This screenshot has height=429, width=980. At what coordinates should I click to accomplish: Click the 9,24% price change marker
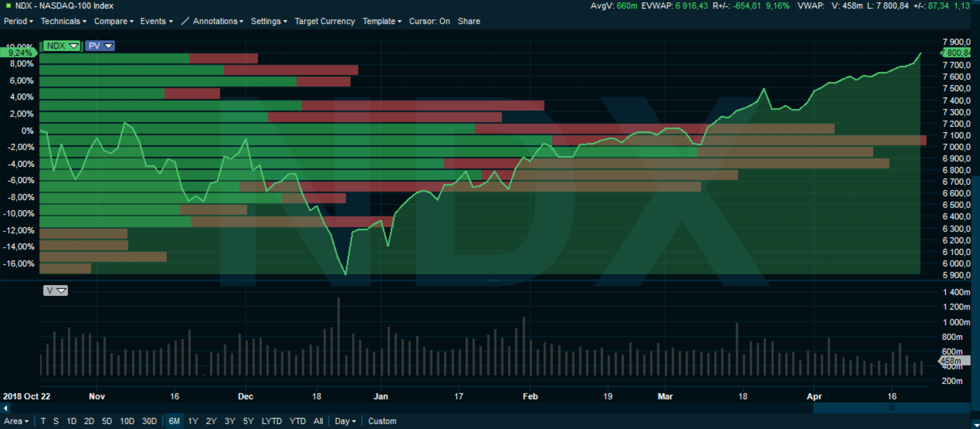pyautogui.click(x=19, y=53)
